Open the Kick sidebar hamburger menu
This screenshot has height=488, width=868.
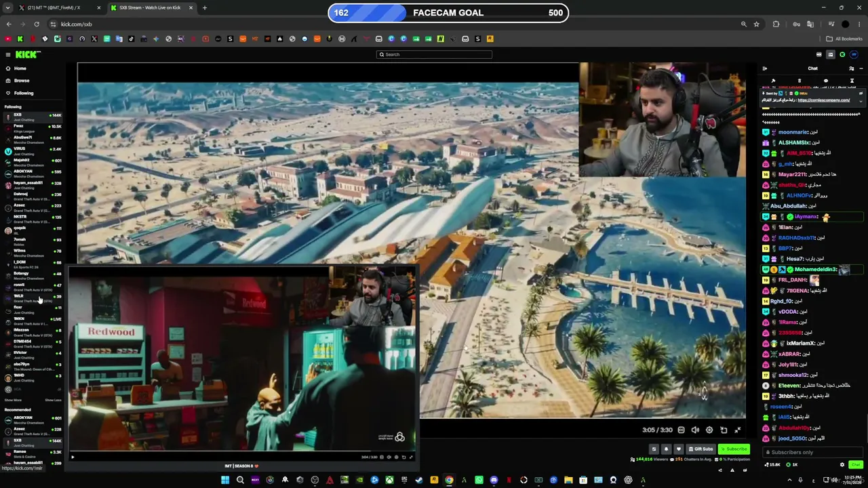tap(8, 54)
